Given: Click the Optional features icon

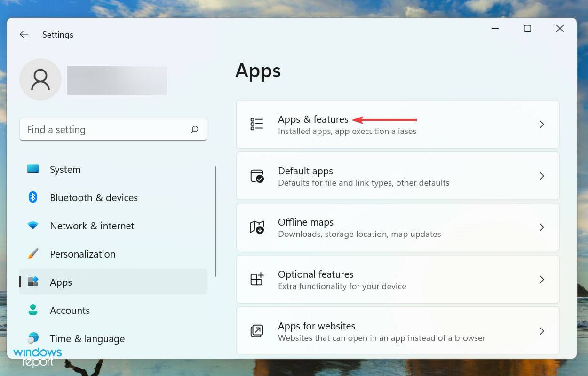Looking at the screenshot, I should pos(256,279).
